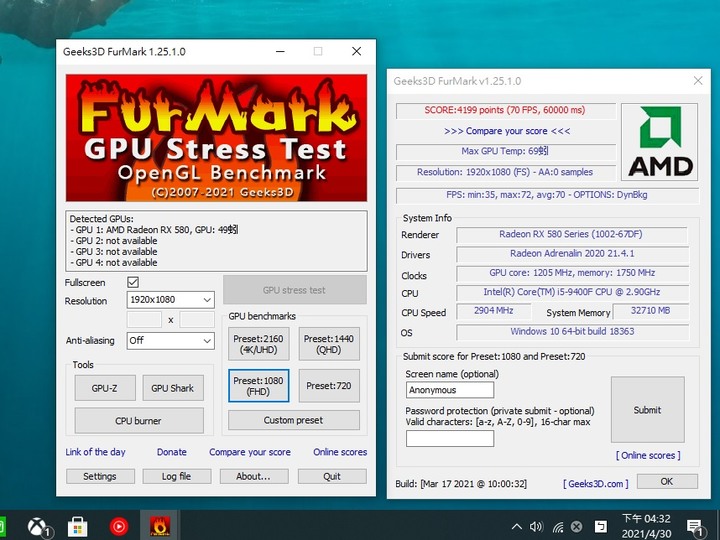The height and width of the screenshot is (540, 720).
Task: Open the notification center icon
Action: pos(694,528)
